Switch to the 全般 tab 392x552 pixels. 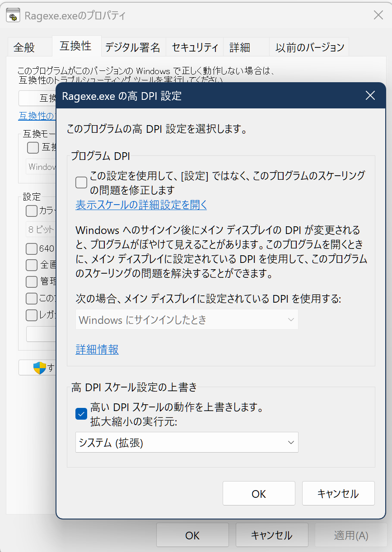[24, 47]
